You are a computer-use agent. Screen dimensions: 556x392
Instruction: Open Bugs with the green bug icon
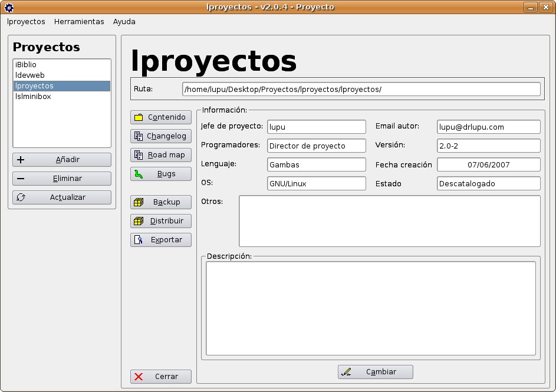pyautogui.click(x=139, y=174)
